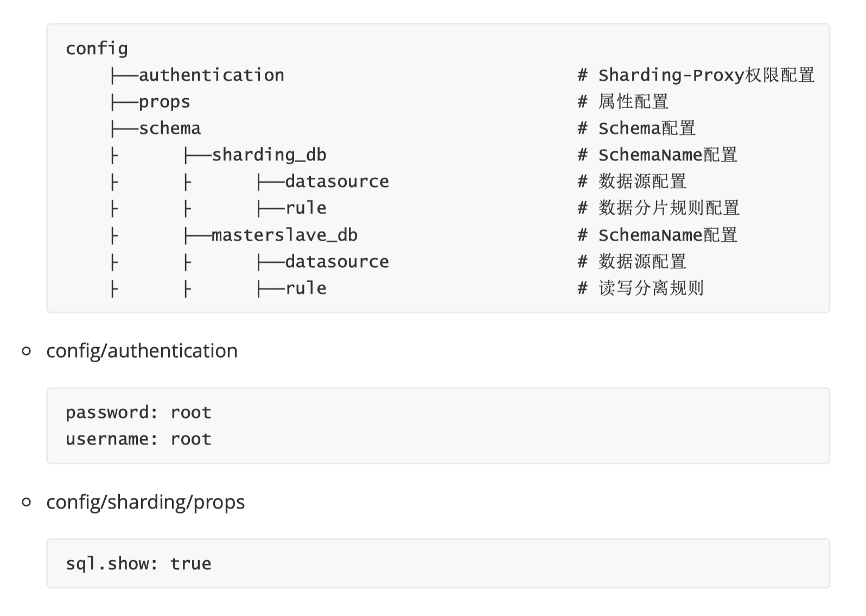Click the Schema配置 comment beside schema
The height and width of the screenshot is (616, 866).
pyautogui.click(x=647, y=129)
